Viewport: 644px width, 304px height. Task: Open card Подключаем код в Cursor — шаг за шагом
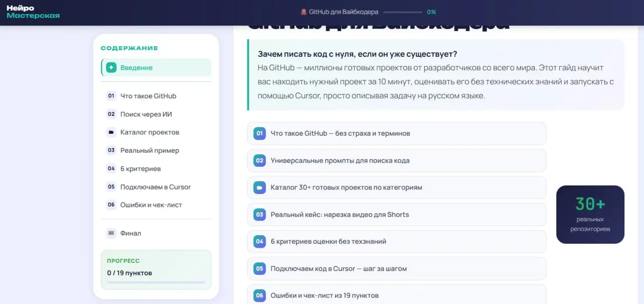coord(396,269)
